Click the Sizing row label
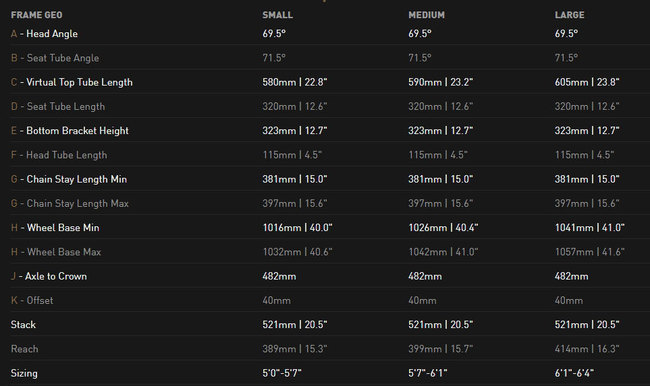The height and width of the screenshot is (386, 650). click(x=24, y=374)
